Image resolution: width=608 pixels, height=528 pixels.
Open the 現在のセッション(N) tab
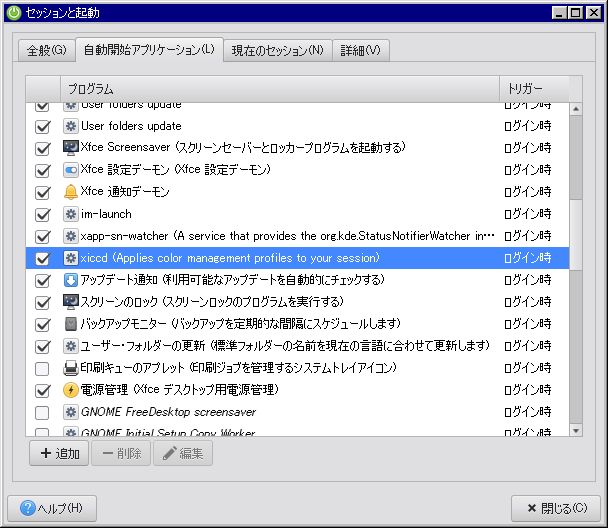(x=278, y=50)
